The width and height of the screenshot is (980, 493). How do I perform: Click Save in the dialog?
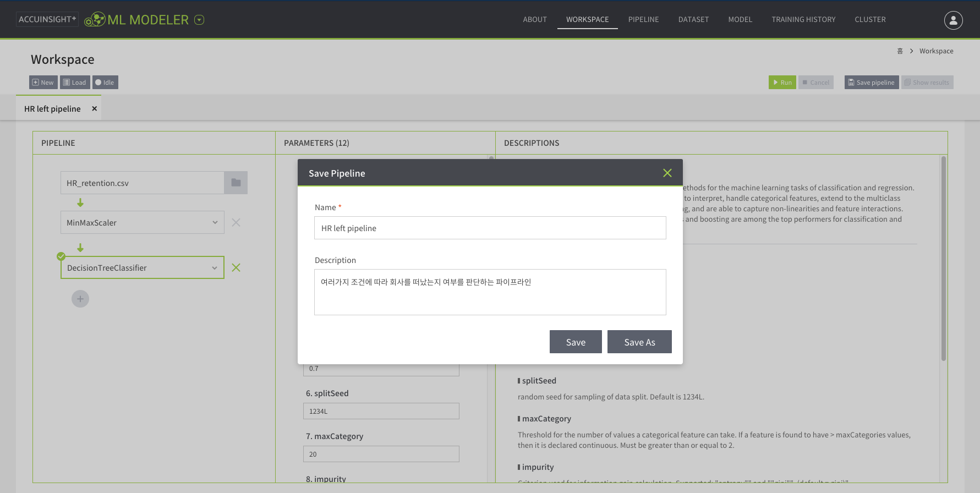[x=576, y=342]
